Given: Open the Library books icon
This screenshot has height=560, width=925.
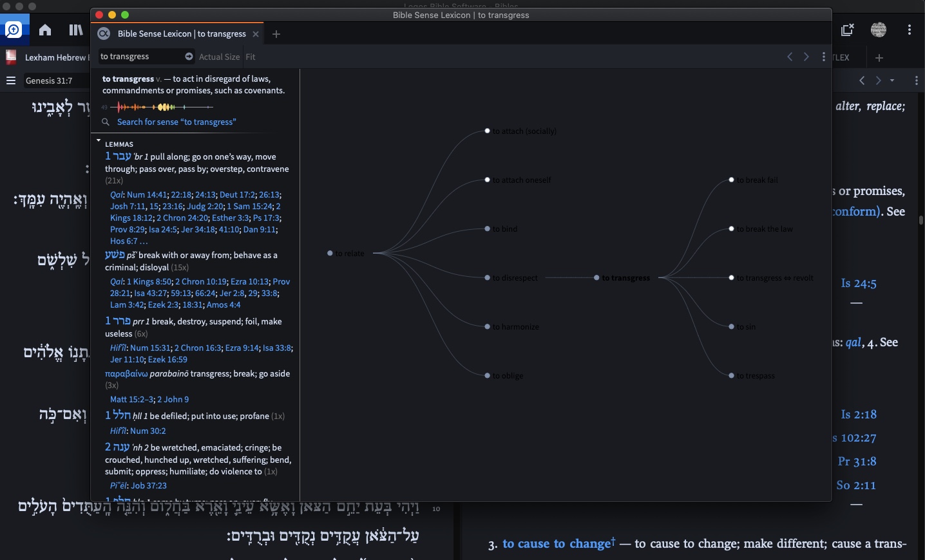Looking at the screenshot, I should (x=76, y=30).
